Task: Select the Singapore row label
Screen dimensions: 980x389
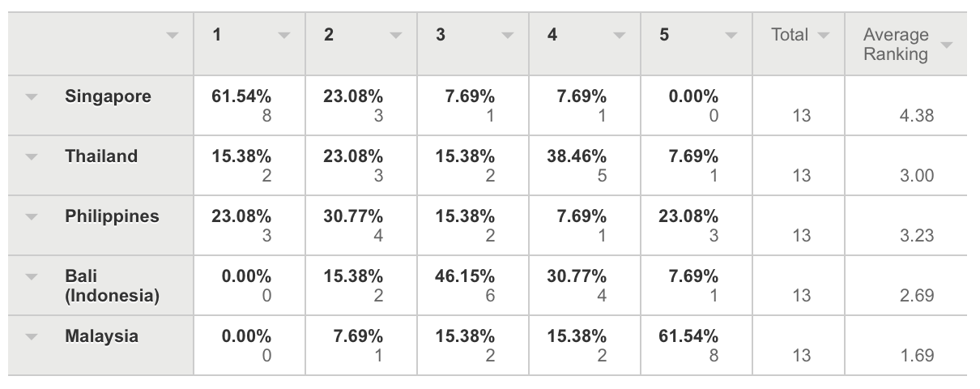Action: coord(108,96)
